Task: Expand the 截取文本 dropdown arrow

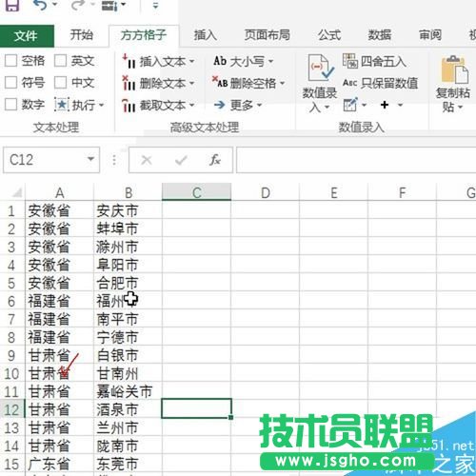Action: click(192, 105)
